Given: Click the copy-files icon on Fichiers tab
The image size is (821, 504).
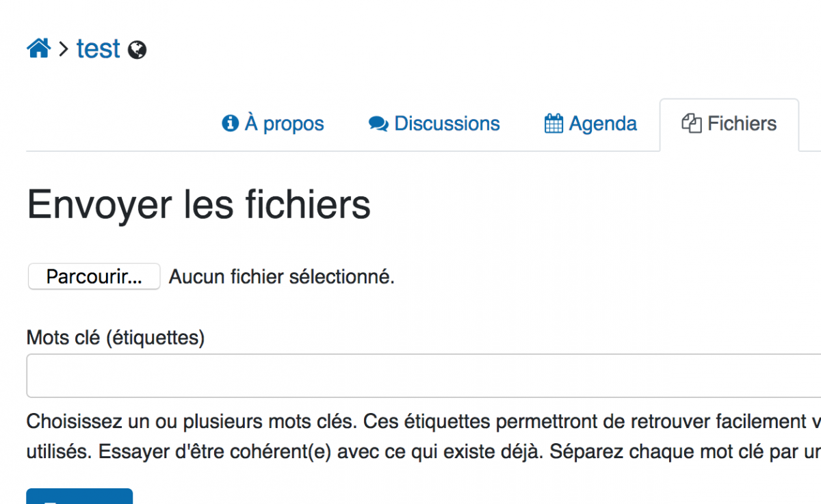Looking at the screenshot, I should [x=692, y=124].
